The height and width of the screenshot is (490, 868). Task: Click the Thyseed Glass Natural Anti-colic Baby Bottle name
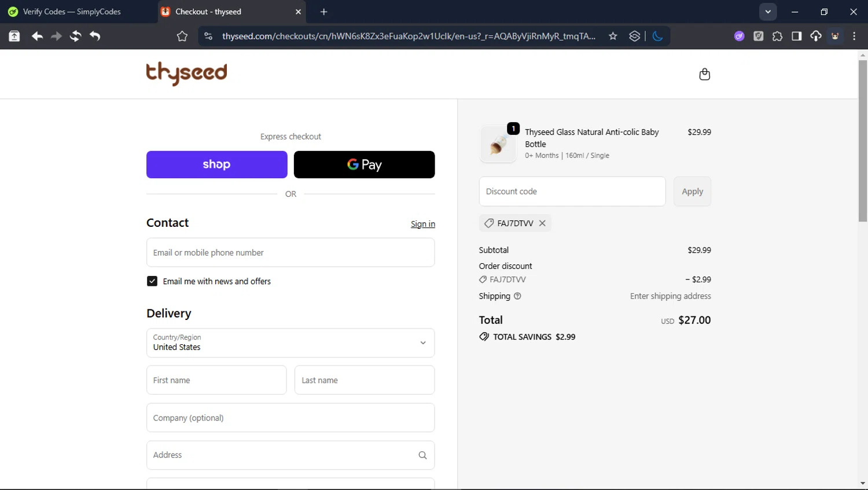(591, 138)
